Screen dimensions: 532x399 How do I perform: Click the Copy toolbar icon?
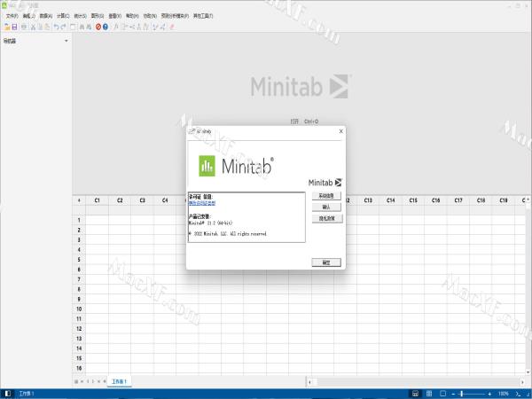(40, 27)
